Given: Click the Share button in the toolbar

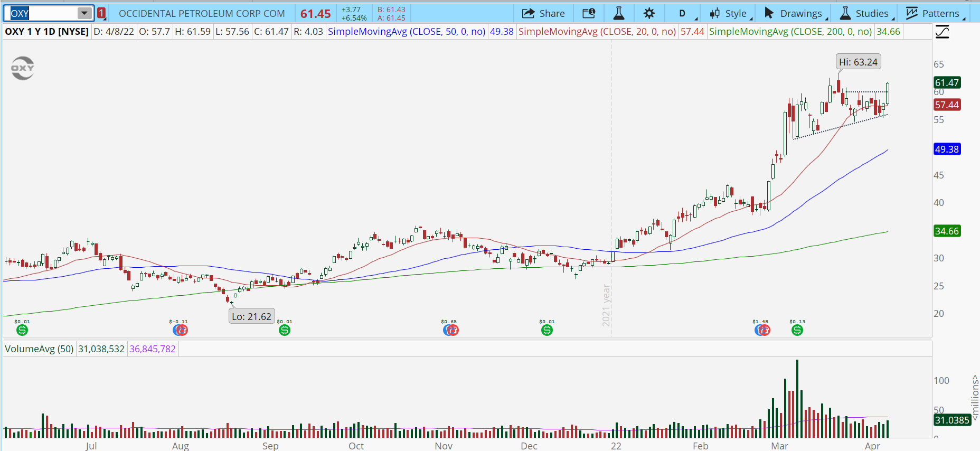Looking at the screenshot, I should 543,14.
